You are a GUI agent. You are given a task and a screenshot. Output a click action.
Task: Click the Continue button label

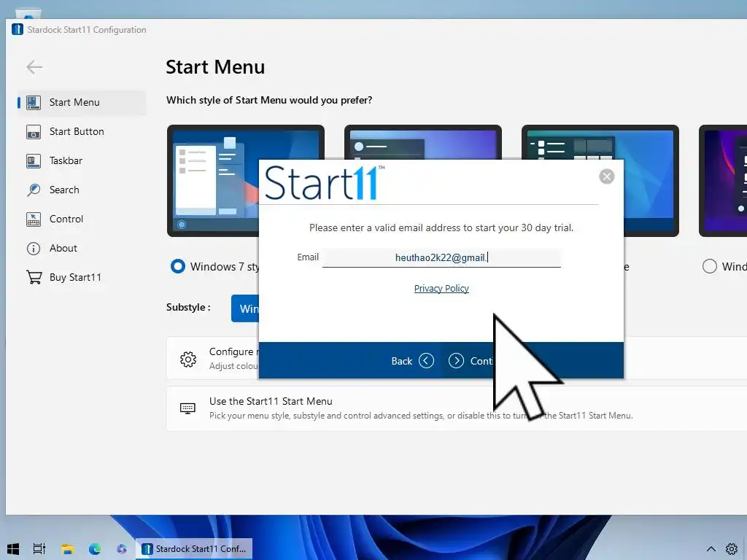pos(481,361)
